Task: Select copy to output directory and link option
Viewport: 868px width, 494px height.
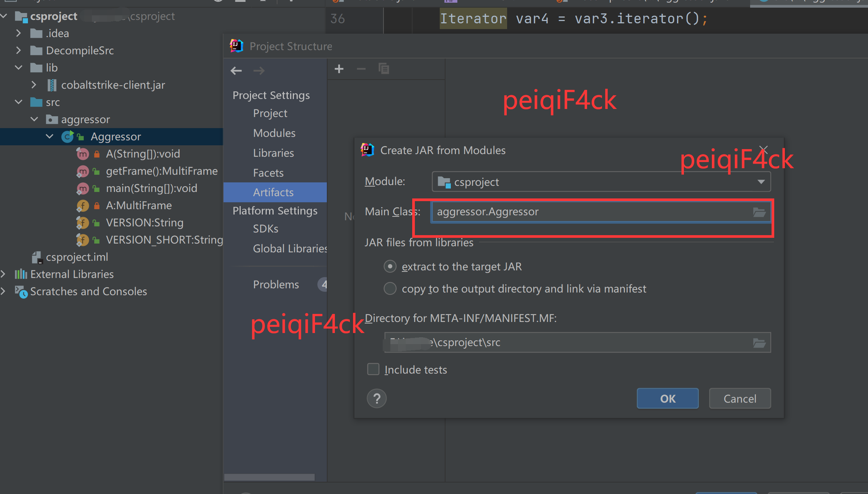Action: pos(390,289)
